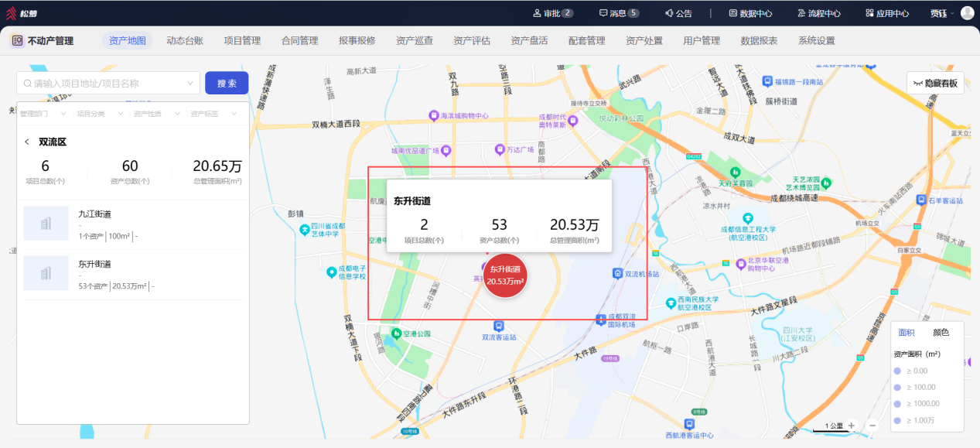
Task: Go to the 配套管理 tab
Action: click(587, 41)
